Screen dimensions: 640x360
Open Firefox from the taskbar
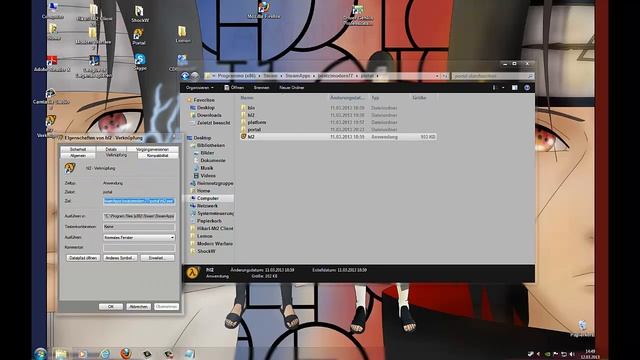[125, 353]
